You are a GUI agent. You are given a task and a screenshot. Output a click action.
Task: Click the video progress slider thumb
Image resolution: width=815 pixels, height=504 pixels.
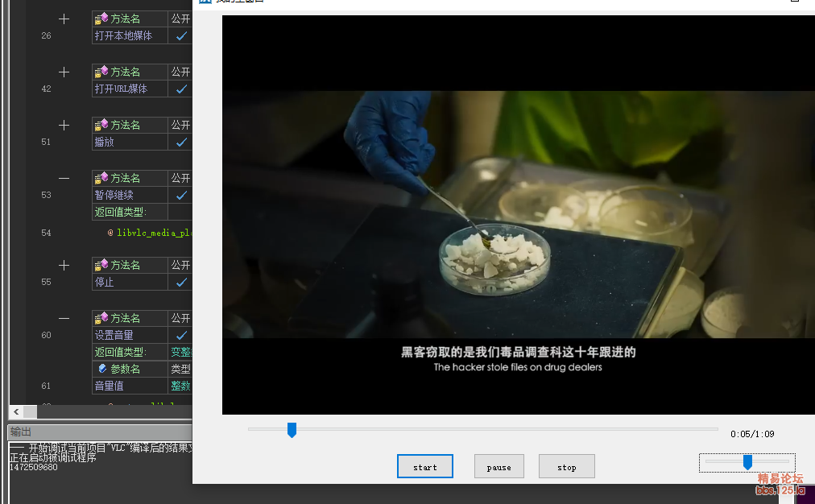coord(292,430)
